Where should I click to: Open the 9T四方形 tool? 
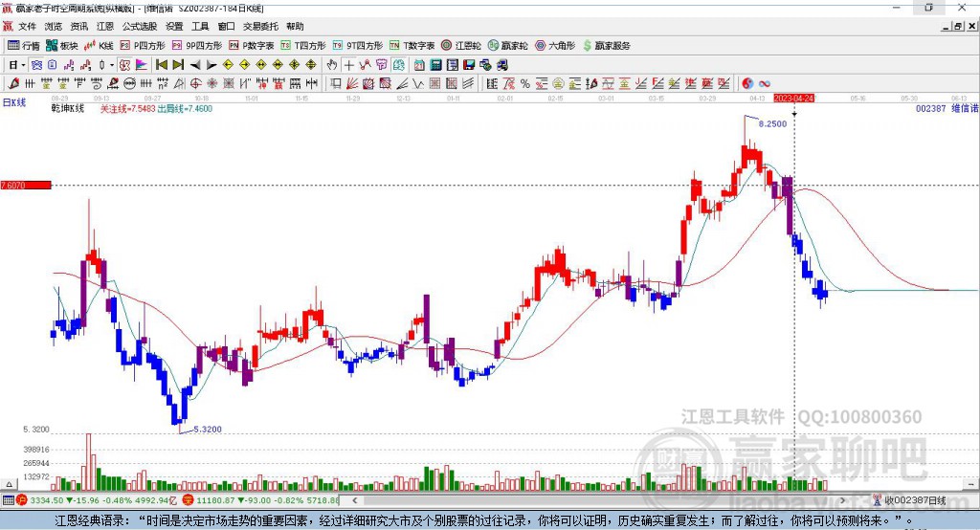358,46
